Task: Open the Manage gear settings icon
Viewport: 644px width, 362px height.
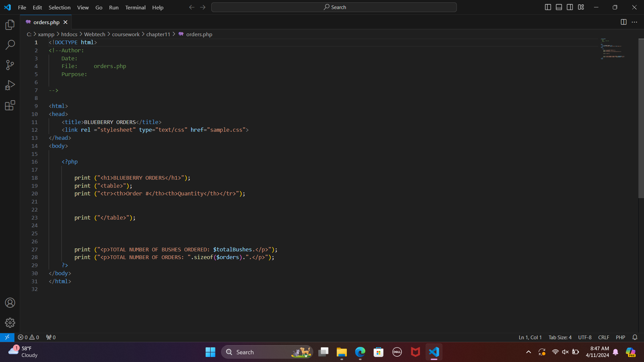Action: [x=10, y=323]
